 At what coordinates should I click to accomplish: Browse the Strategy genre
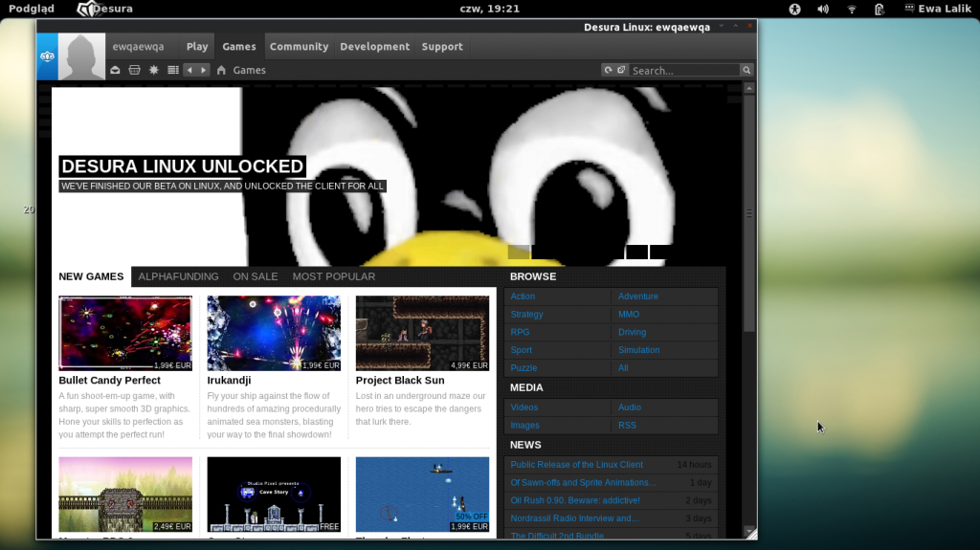[x=527, y=315]
